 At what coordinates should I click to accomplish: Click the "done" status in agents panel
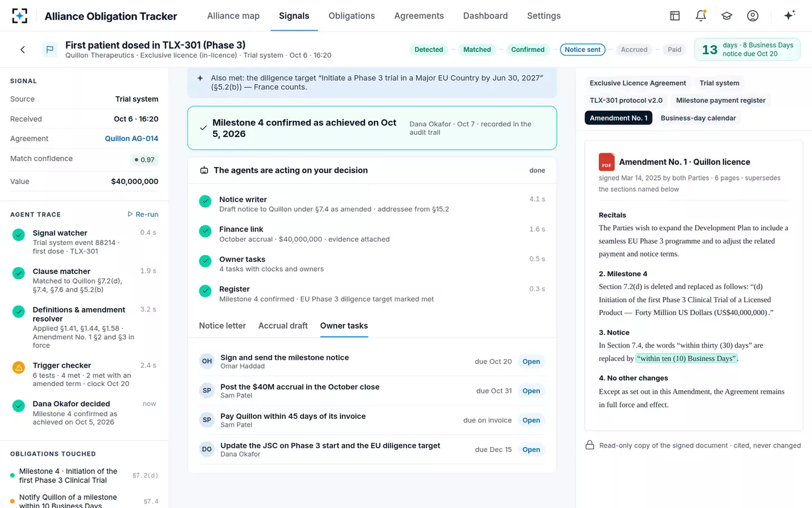pos(537,170)
